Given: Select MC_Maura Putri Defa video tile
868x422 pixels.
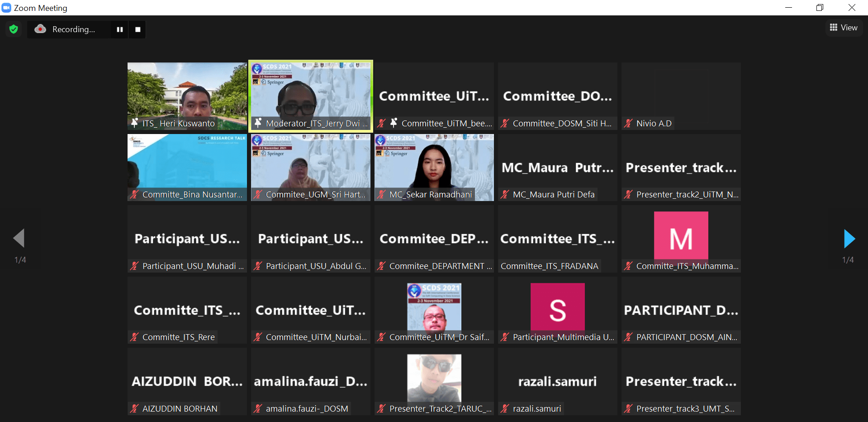Looking at the screenshot, I should click(x=557, y=168).
